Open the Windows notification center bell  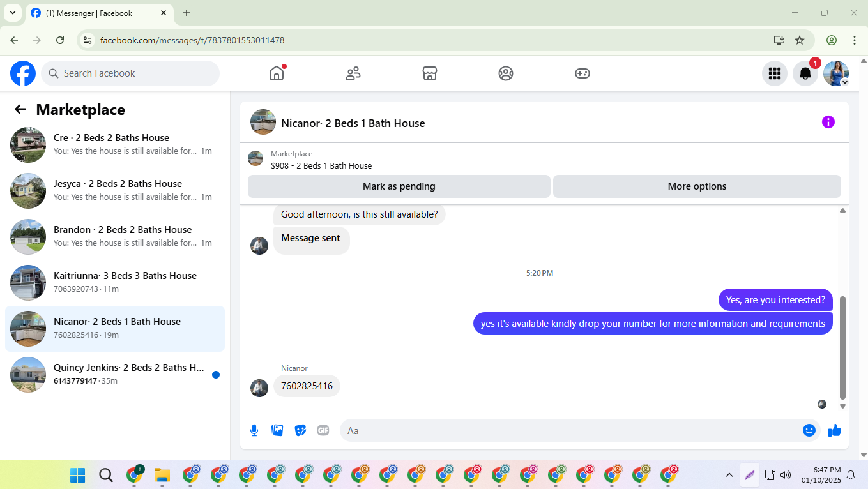click(x=851, y=475)
